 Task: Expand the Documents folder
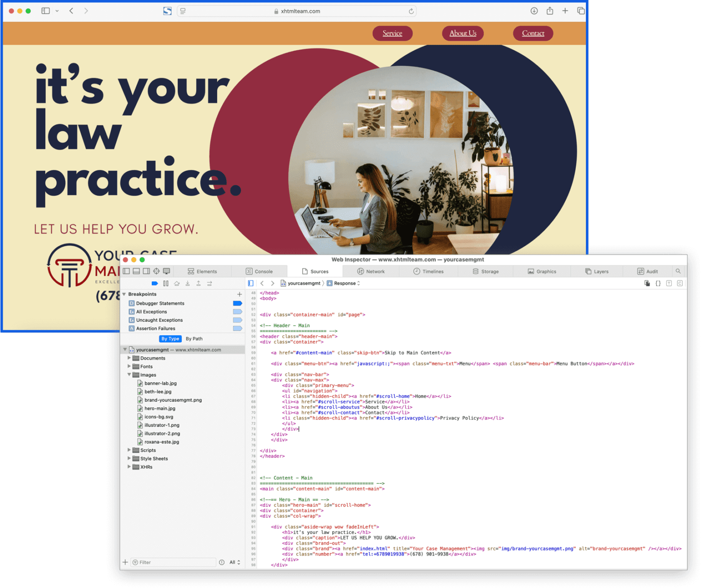pyautogui.click(x=129, y=358)
